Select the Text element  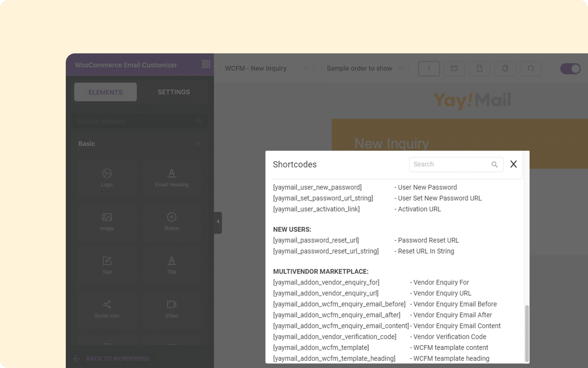point(107,266)
